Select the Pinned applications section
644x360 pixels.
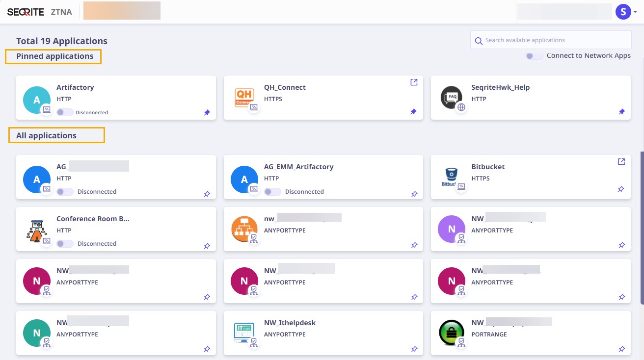(x=53, y=56)
